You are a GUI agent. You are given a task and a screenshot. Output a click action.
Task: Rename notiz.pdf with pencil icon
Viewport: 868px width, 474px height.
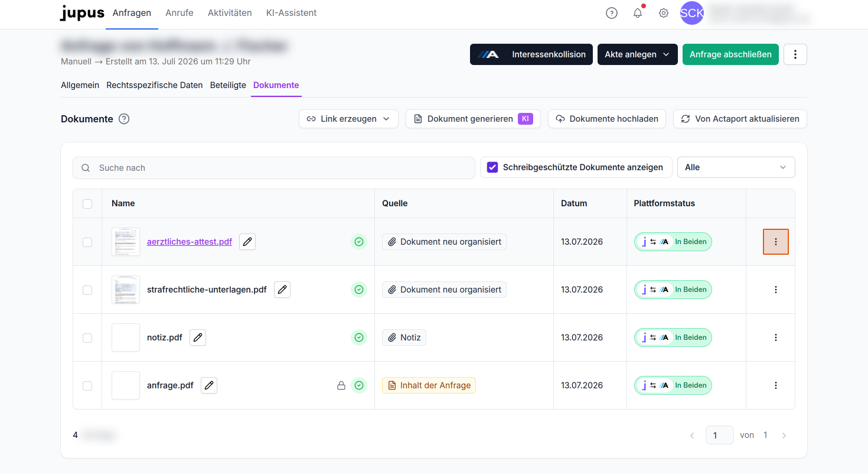pos(198,337)
